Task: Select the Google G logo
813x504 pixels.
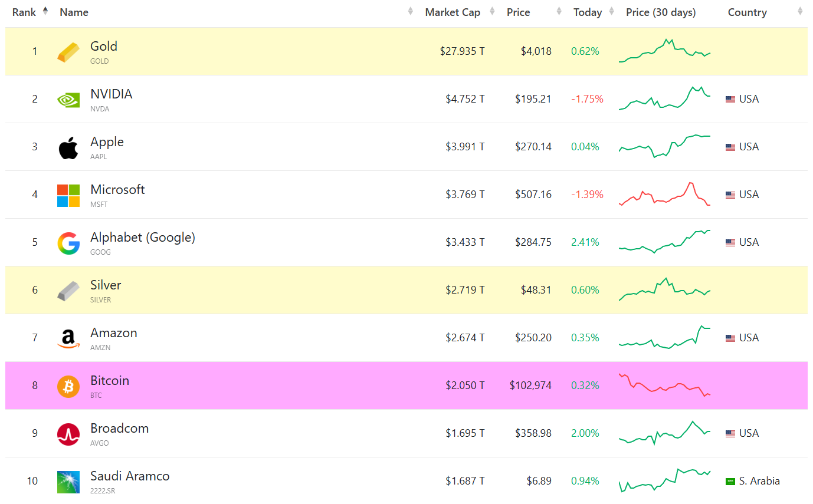Action: pyautogui.click(x=68, y=242)
